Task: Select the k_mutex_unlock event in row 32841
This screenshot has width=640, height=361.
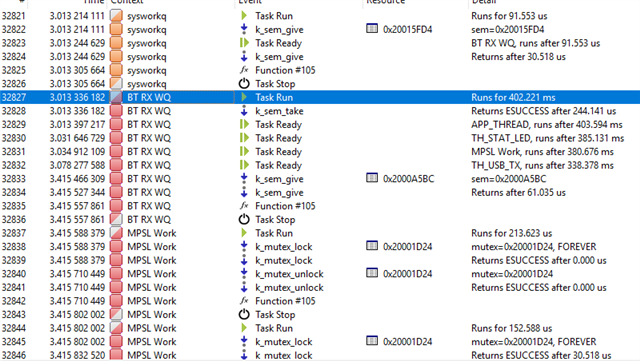Action: (289, 287)
